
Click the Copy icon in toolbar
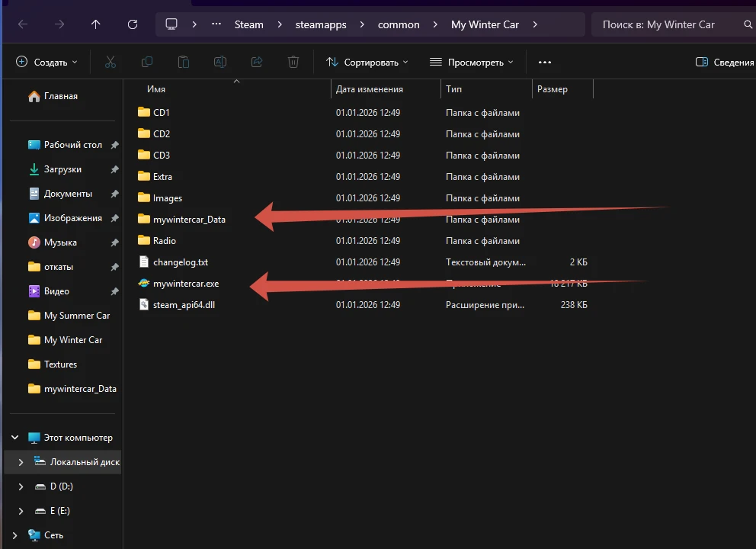click(x=147, y=62)
